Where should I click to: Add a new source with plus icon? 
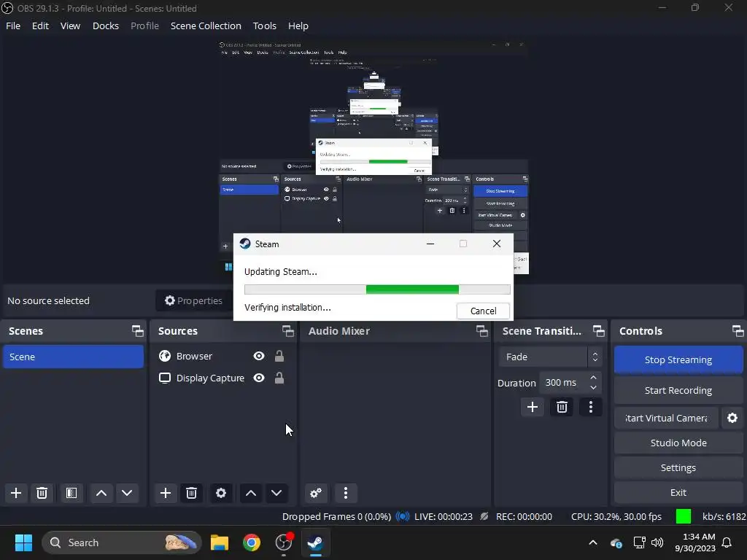click(x=166, y=493)
